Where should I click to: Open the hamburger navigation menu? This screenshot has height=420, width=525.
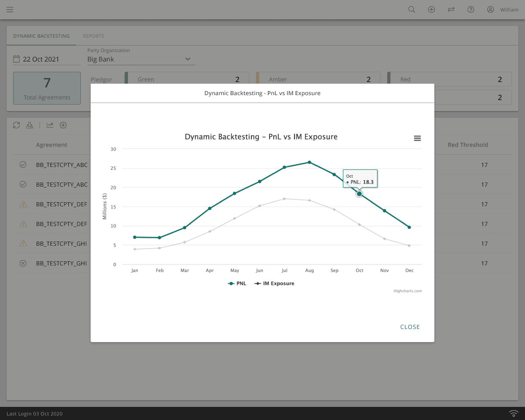click(10, 9)
